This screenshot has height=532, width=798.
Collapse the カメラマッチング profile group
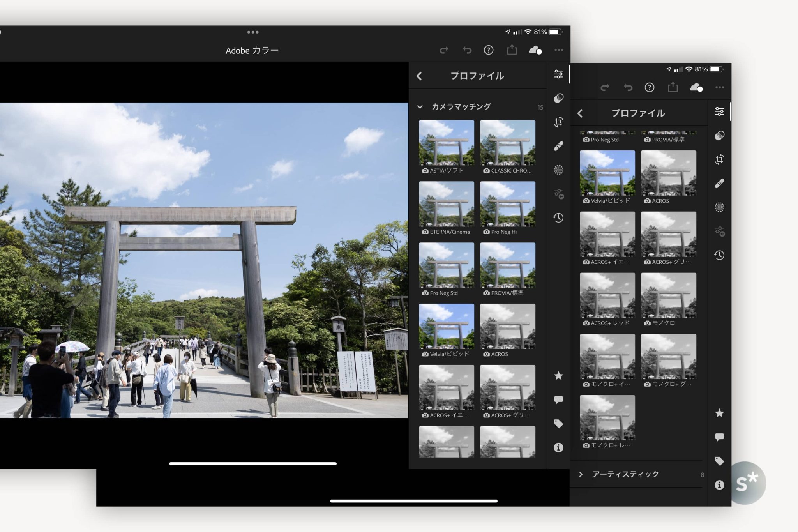pyautogui.click(x=420, y=106)
